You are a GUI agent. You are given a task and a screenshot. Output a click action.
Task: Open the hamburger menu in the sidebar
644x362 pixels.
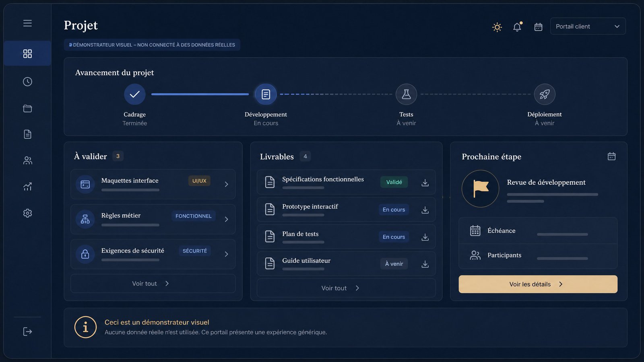click(x=27, y=23)
